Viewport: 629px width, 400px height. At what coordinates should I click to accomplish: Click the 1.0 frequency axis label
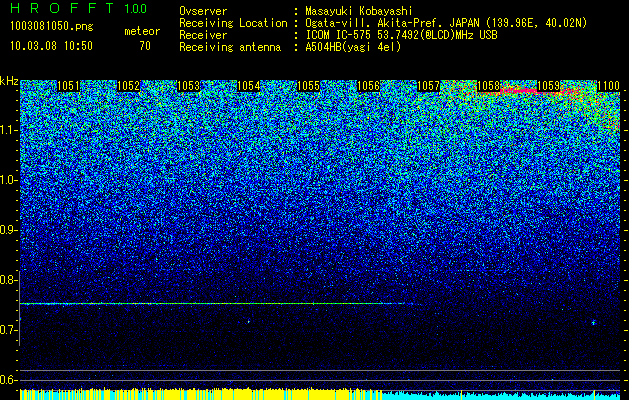click(9, 180)
